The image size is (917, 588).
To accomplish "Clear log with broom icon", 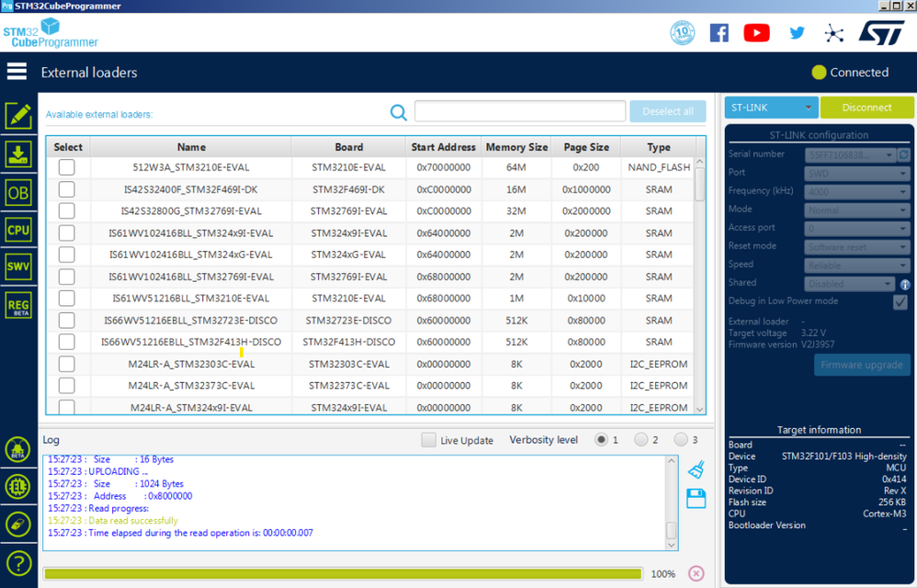I will point(696,469).
